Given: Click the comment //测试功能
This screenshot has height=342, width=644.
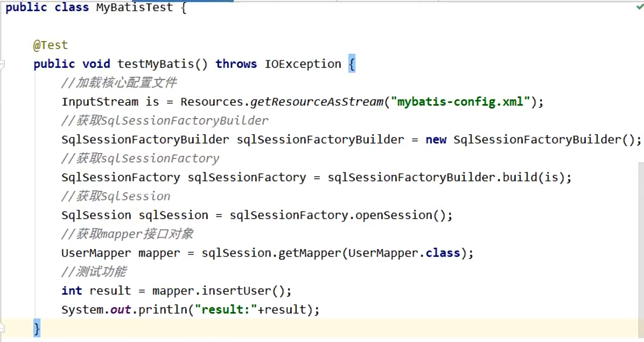Looking at the screenshot, I should point(94,272).
